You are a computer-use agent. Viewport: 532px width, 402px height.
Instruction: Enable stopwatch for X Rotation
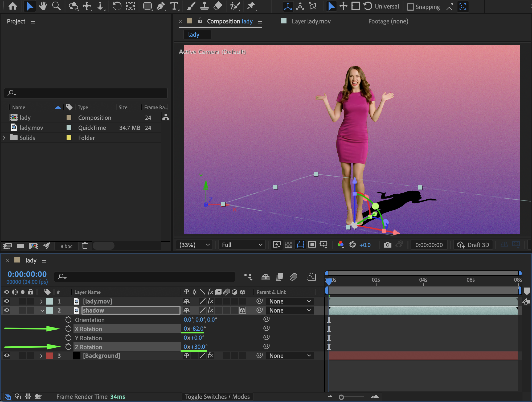[68, 329]
